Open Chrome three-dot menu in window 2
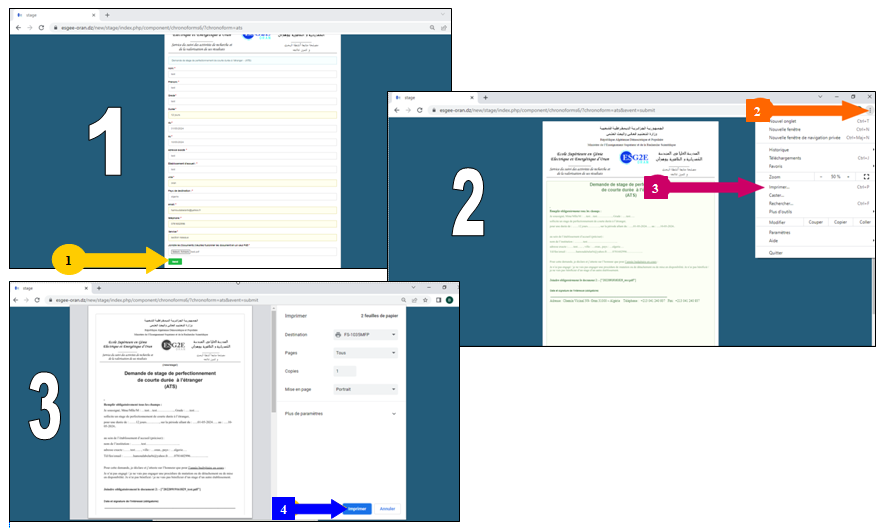The image size is (892, 528). (x=870, y=109)
